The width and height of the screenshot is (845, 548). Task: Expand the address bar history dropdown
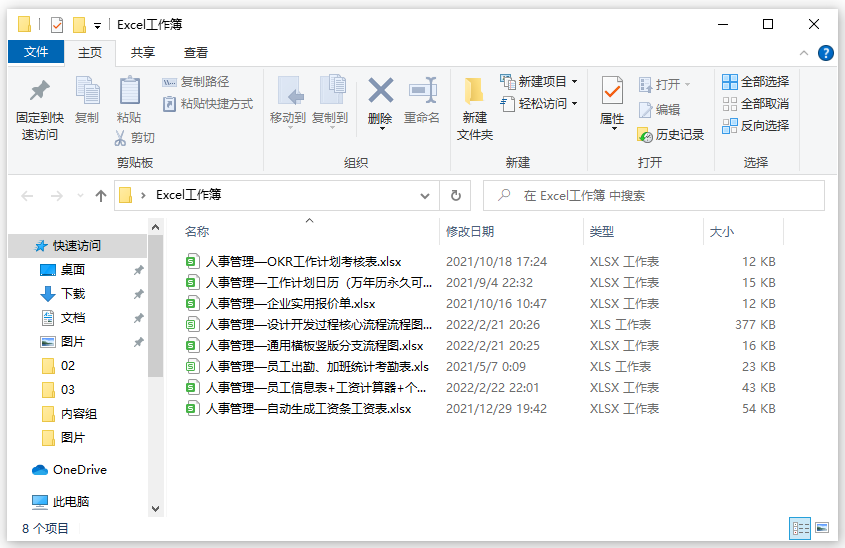pyautogui.click(x=425, y=196)
